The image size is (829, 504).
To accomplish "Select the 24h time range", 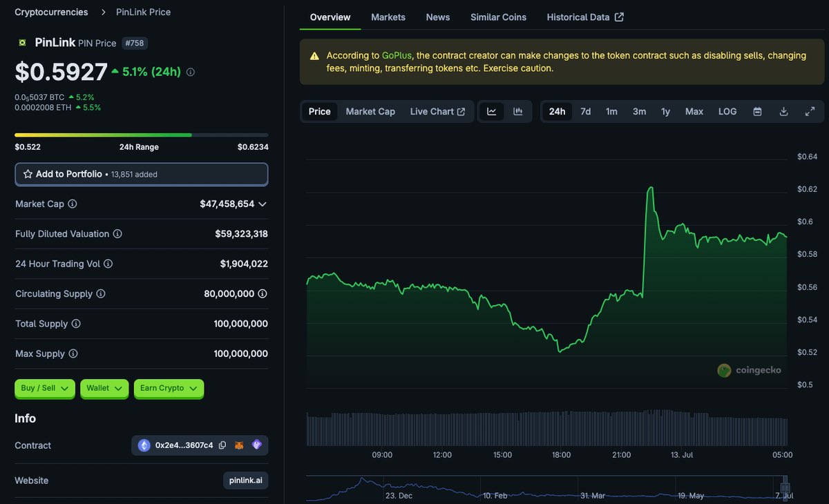I will pos(558,111).
